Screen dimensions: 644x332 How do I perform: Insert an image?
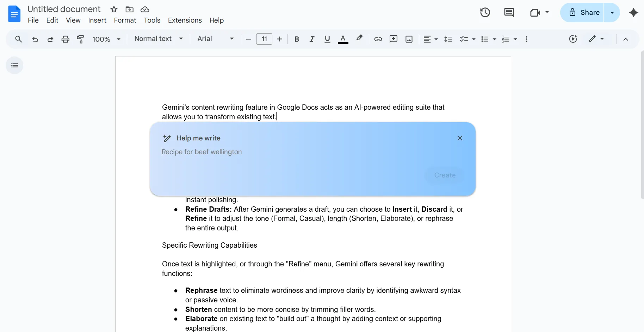(409, 39)
